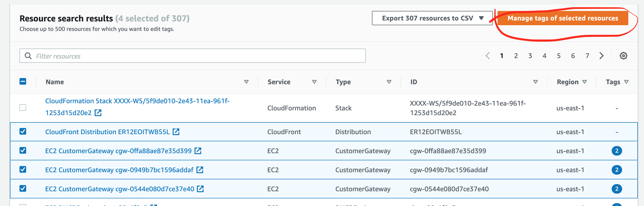This screenshot has height=206, width=644.
Task: Click ID cell cgw-0544e080d7ce37e40
Action: tap(449, 189)
